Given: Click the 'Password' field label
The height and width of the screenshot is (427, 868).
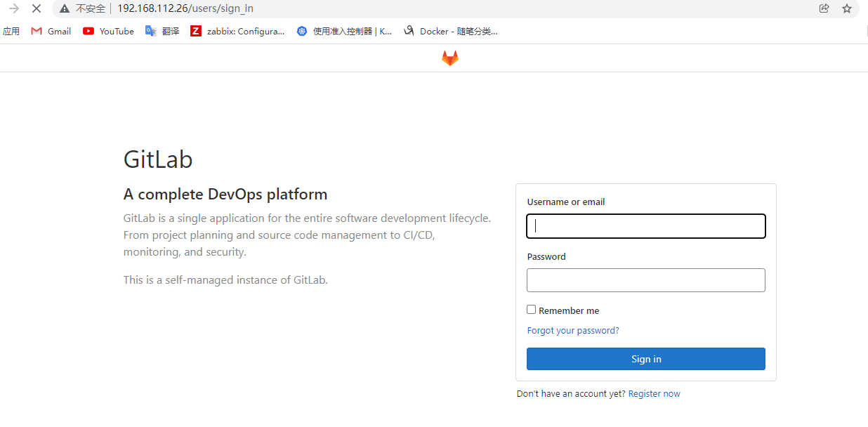Looking at the screenshot, I should pyautogui.click(x=546, y=257).
